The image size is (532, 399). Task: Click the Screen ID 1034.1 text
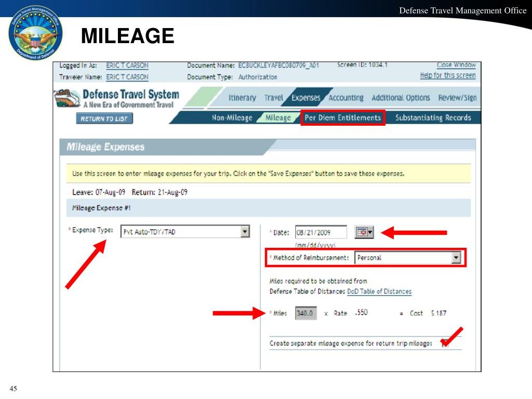pyautogui.click(x=362, y=65)
